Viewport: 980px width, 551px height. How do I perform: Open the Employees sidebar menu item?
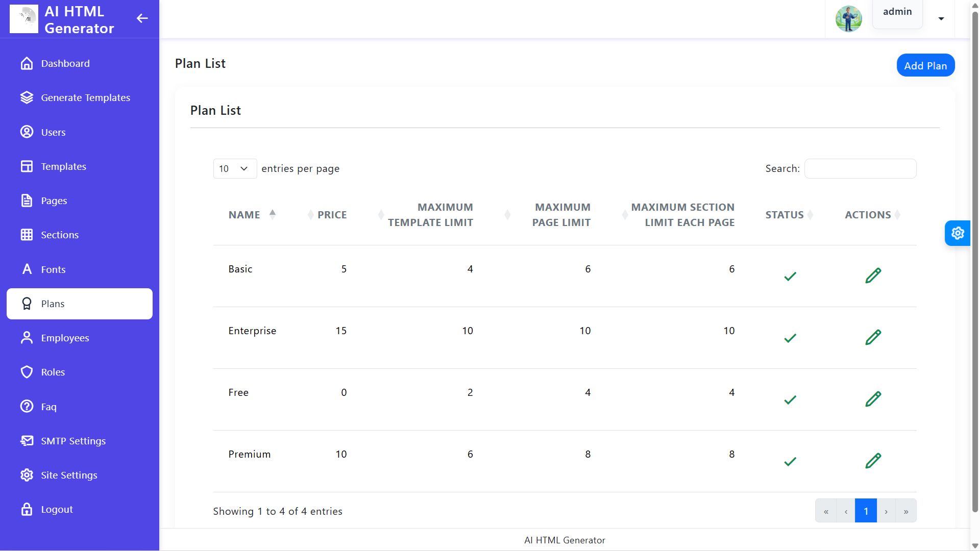pyautogui.click(x=65, y=338)
